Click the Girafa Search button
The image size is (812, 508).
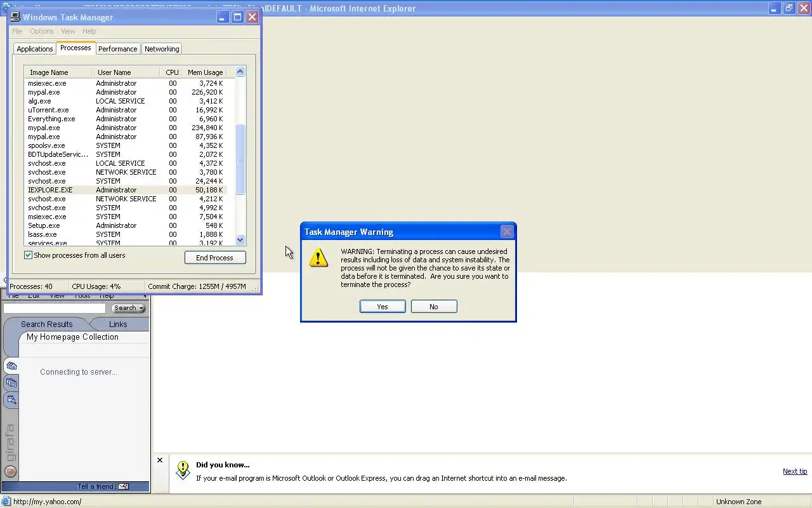coord(125,308)
